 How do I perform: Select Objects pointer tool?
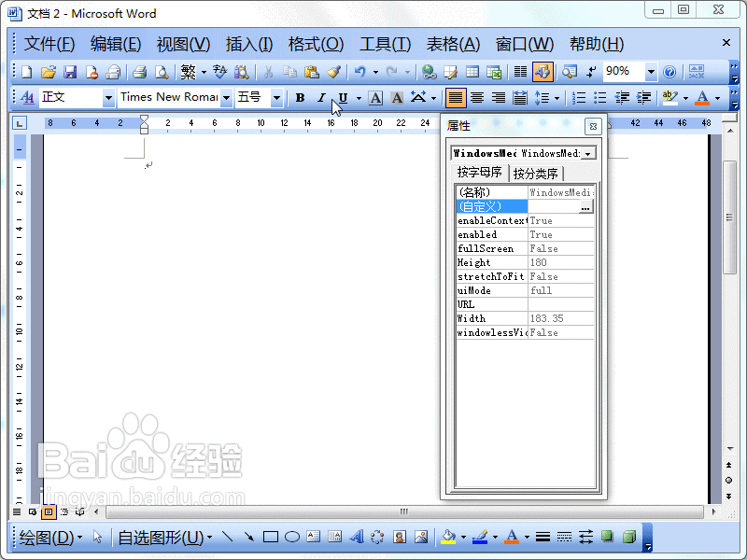point(98,538)
